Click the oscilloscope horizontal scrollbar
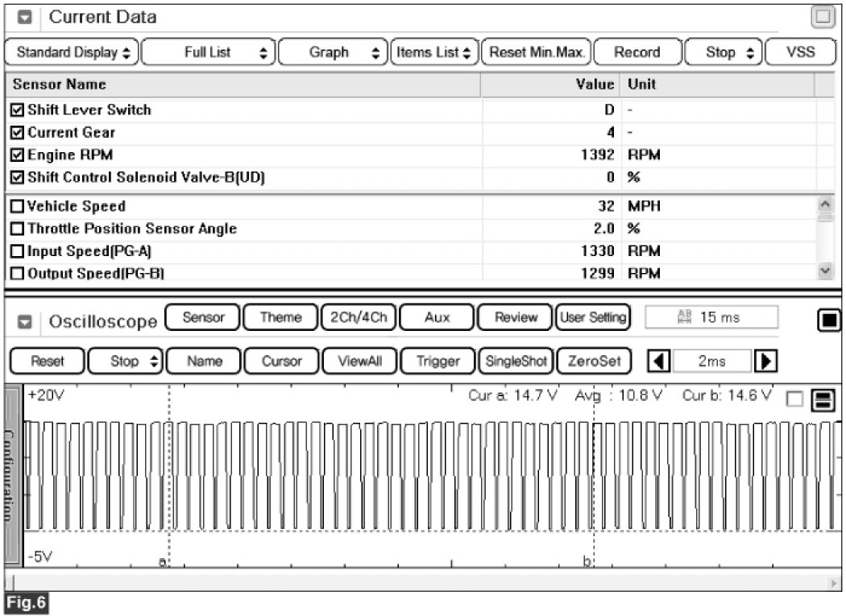The image size is (846, 616). (419, 581)
